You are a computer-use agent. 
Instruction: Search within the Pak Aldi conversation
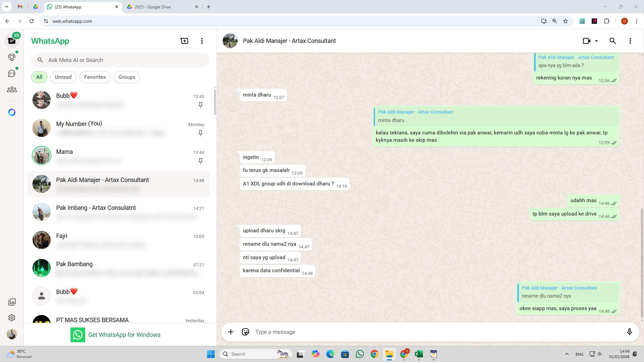[612, 41]
